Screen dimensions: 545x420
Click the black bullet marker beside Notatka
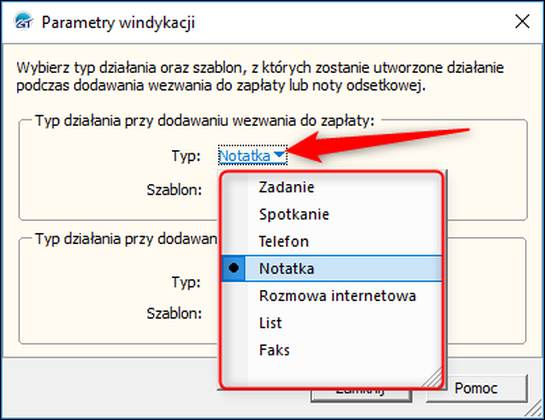[234, 268]
